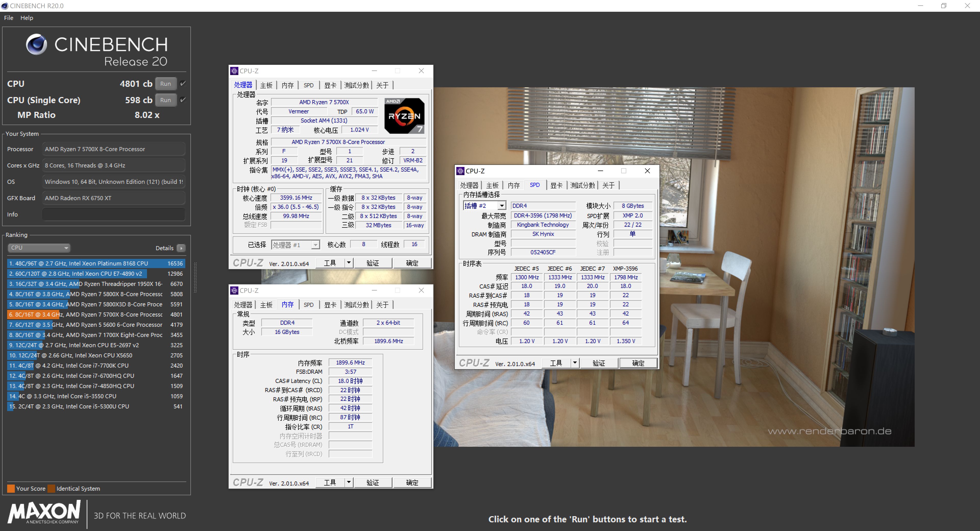Screen dimensions: 980x531
Task: Open the File menu
Action: (x=8, y=18)
